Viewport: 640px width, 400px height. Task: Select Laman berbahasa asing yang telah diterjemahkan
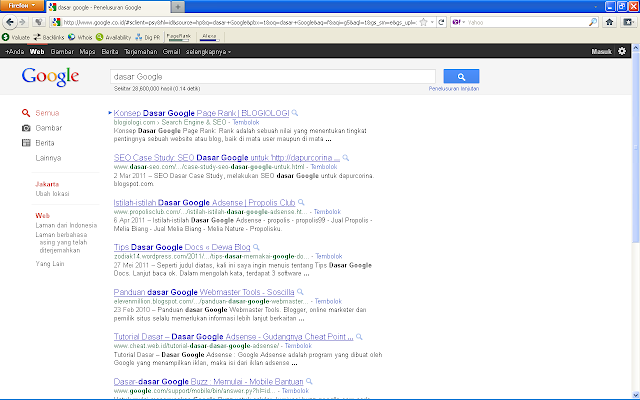pyautogui.click(x=62, y=242)
